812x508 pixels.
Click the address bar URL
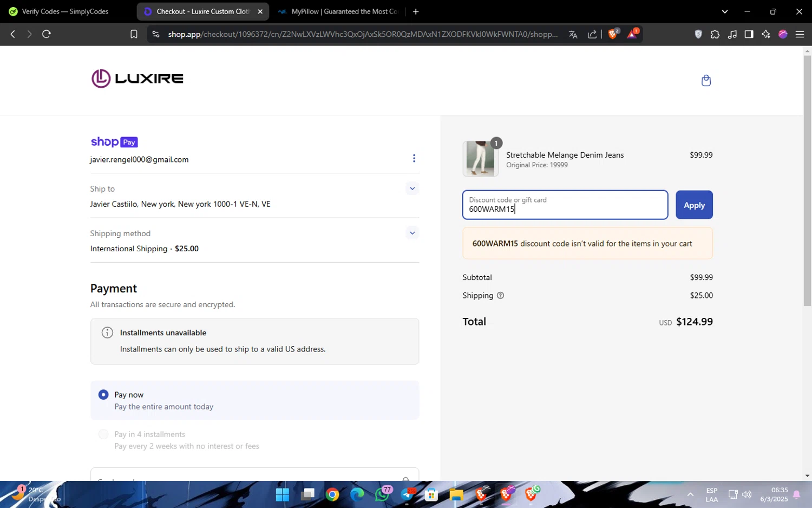tap(363, 34)
